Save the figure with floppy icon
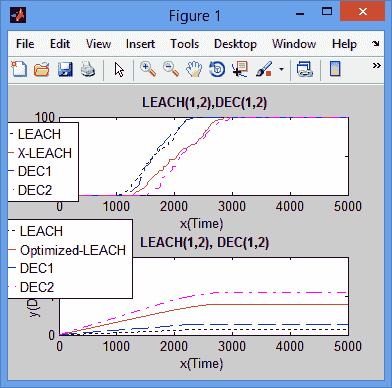The height and width of the screenshot is (388, 392). tap(65, 69)
